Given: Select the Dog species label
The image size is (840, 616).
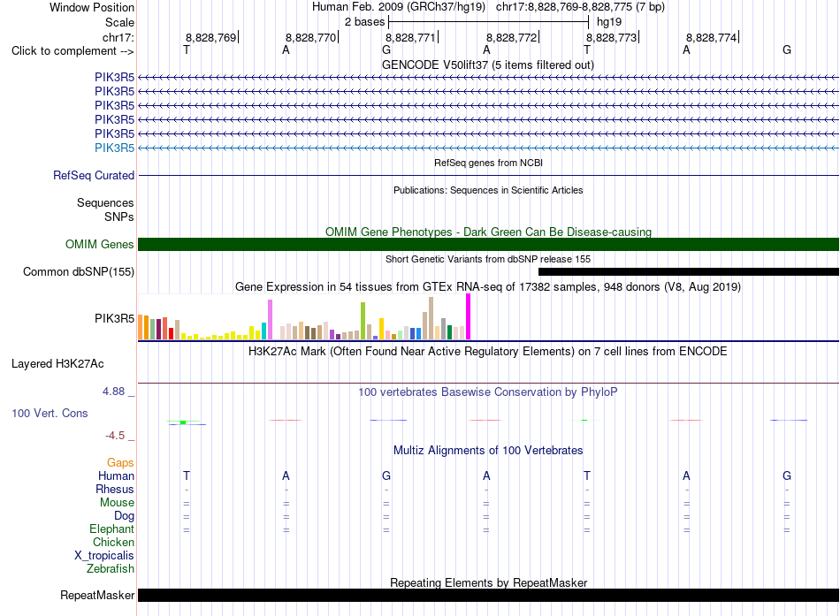Looking at the screenshot, I should [x=124, y=516].
